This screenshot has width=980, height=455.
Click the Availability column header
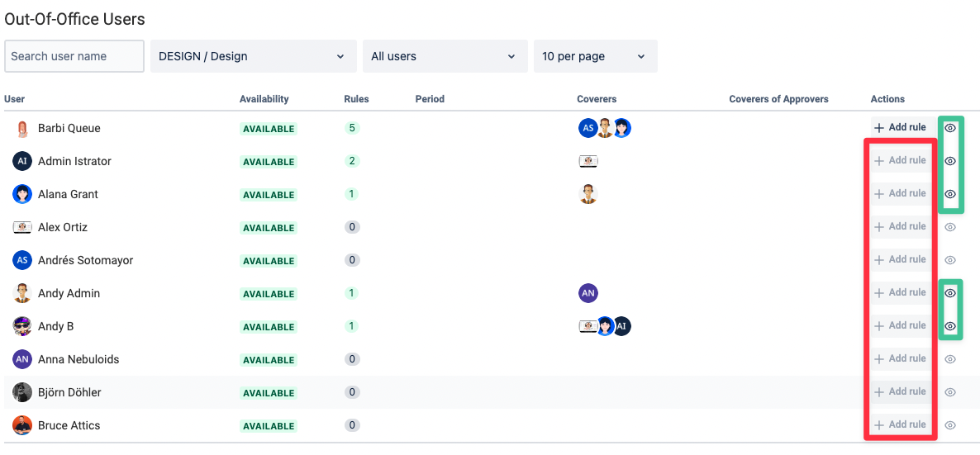point(264,99)
